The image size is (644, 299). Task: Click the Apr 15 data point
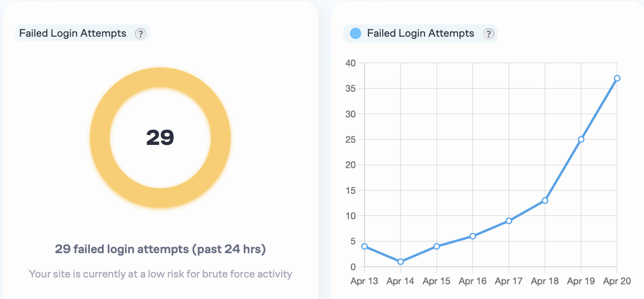[436, 246]
